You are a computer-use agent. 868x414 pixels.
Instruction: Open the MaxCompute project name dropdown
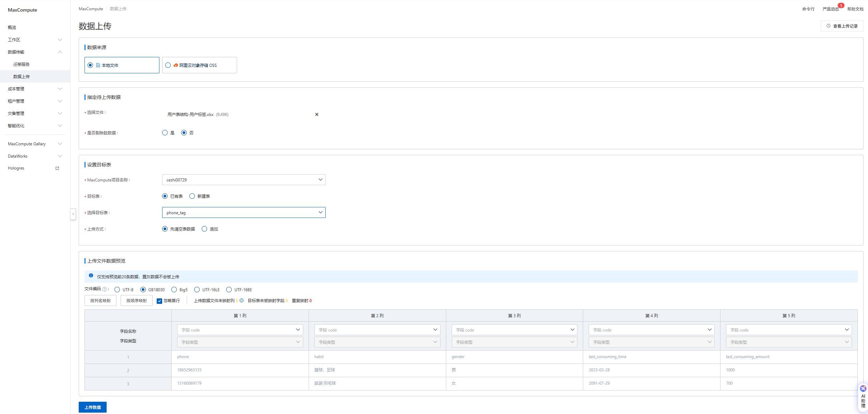coord(244,180)
